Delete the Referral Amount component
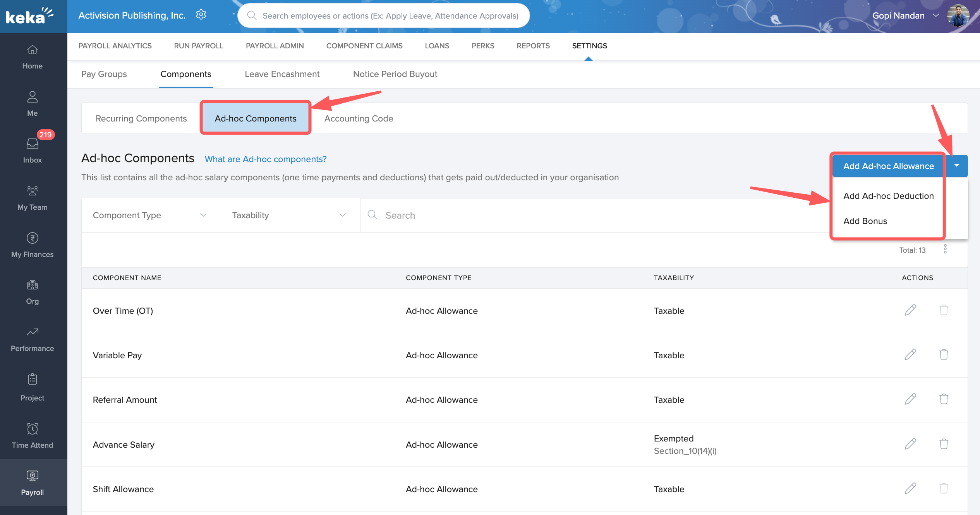 coord(944,399)
